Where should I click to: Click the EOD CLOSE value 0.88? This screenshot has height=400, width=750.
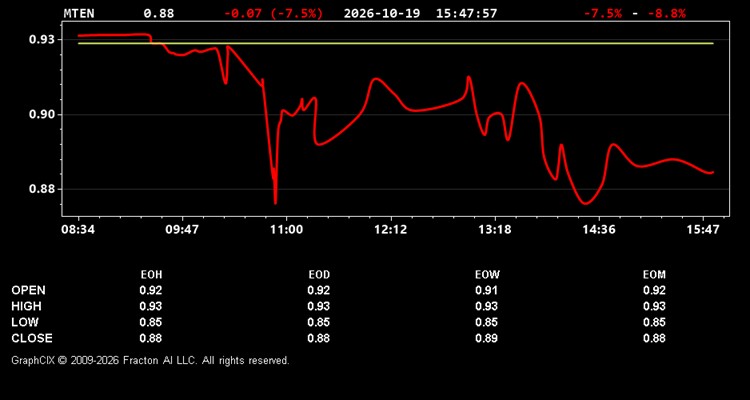(x=319, y=338)
